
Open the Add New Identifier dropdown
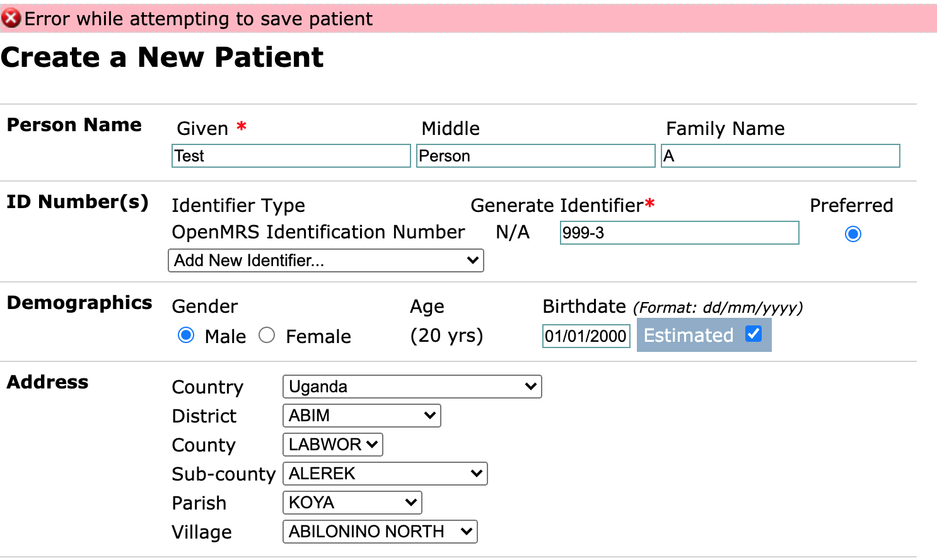[326, 260]
